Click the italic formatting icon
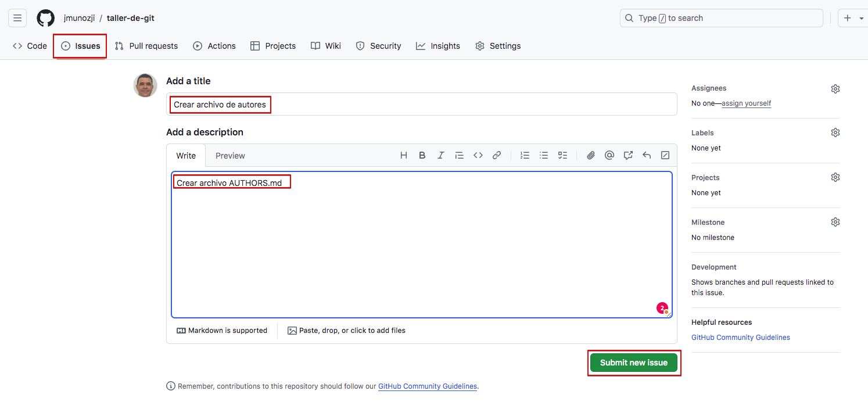868x405 pixels. click(x=441, y=155)
